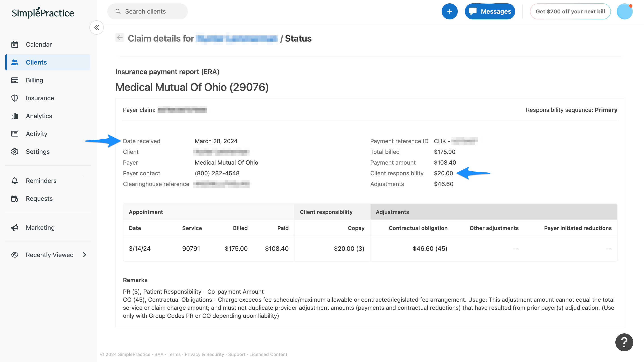Click the 3/14/24 appointment date cell
This screenshot has height=362, width=644.
click(x=140, y=248)
